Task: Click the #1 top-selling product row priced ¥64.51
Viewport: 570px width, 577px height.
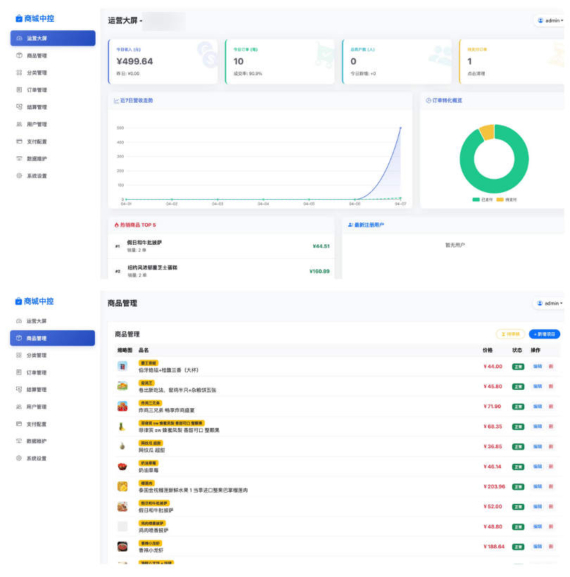Action: (222, 246)
